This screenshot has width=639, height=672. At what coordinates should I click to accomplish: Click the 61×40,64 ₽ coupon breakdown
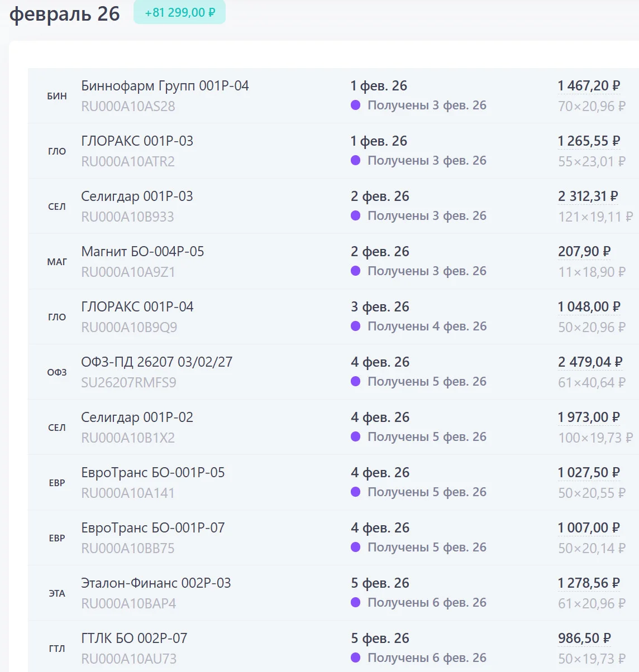click(592, 382)
